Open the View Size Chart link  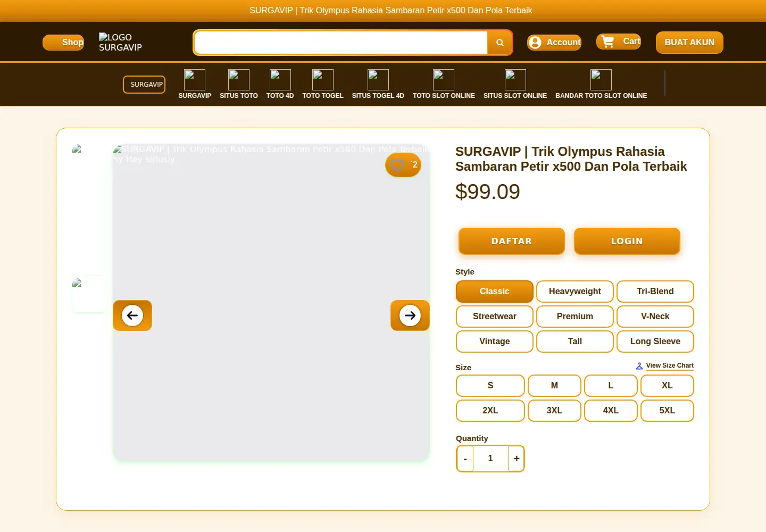670,365
